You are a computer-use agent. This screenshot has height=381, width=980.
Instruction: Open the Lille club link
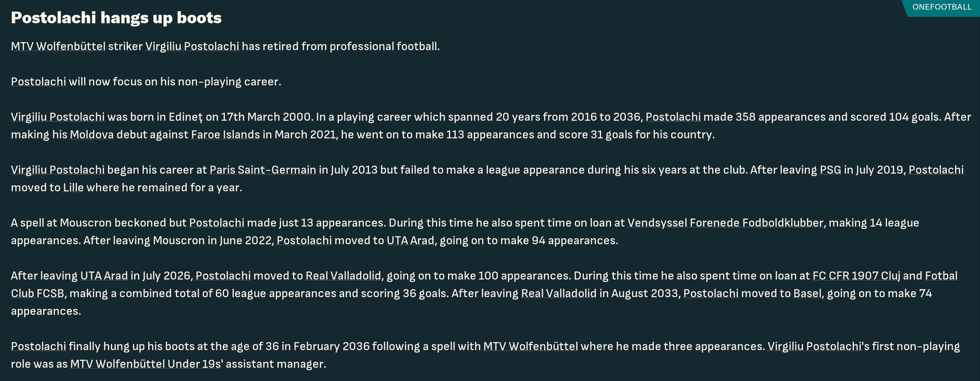[73, 187]
